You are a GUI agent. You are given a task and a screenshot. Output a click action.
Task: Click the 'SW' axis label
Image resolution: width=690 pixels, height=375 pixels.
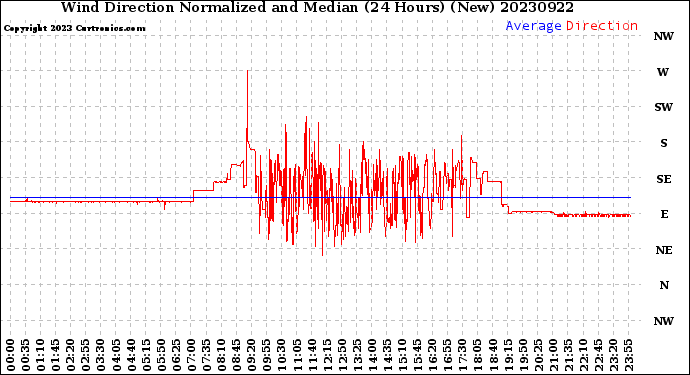tap(664, 107)
